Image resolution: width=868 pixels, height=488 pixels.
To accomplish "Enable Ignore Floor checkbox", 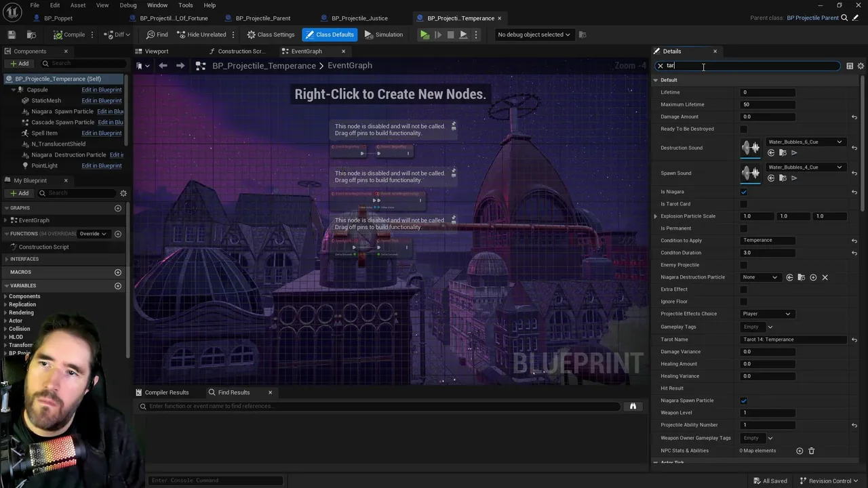I will [744, 302].
